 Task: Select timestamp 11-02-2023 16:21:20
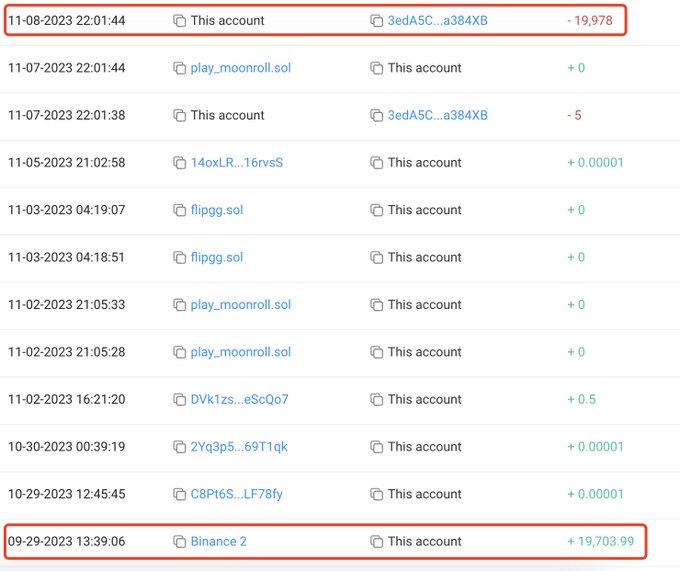pyautogui.click(x=67, y=399)
